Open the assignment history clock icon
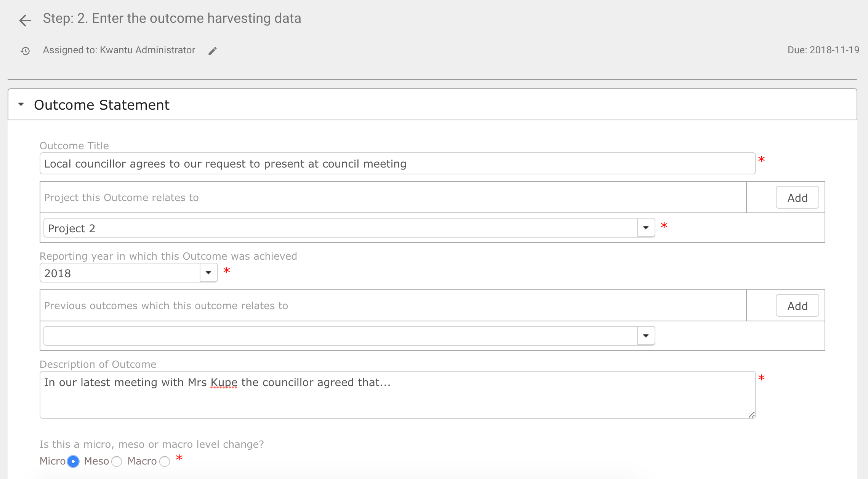Image resolution: width=868 pixels, height=479 pixels. point(25,51)
